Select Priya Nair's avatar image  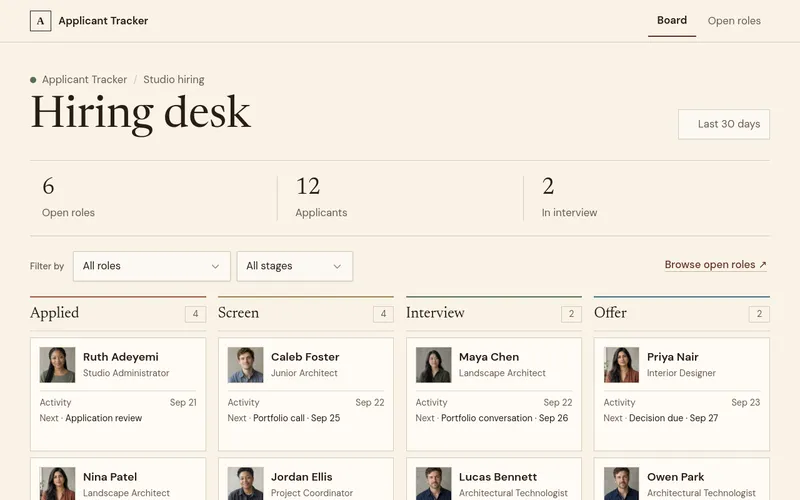(621, 365)
